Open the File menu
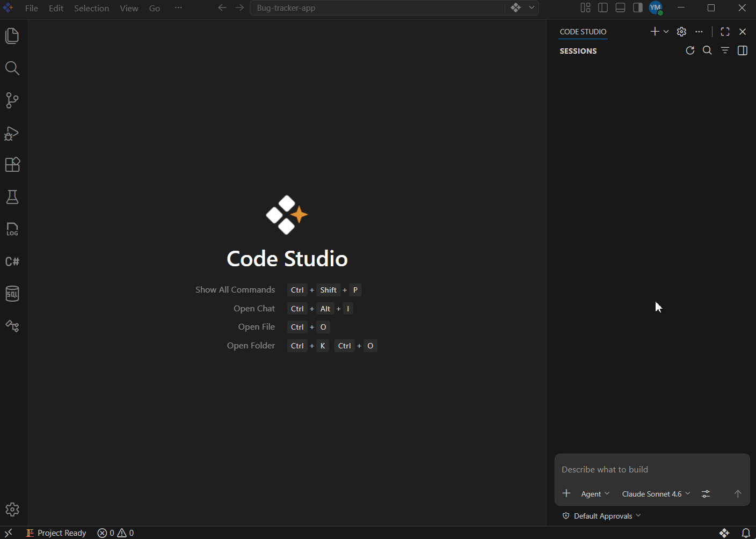Viewport: 756px width, 539px height. click(32, 8)
